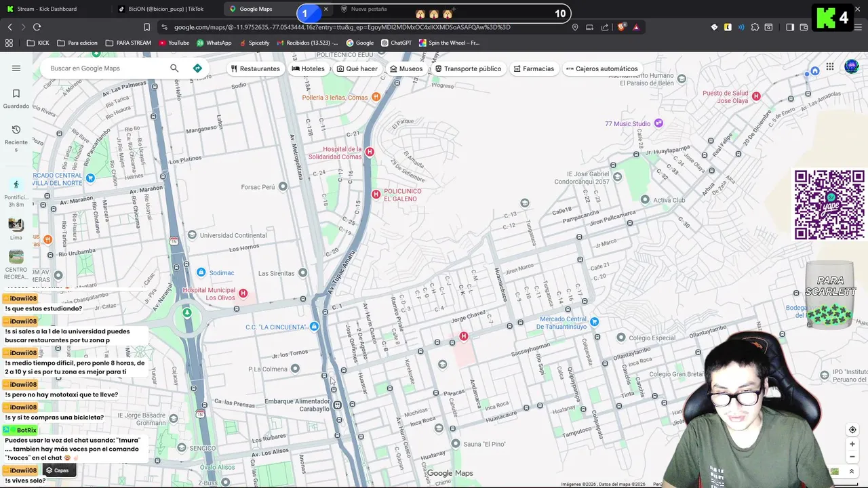Open the Recientes history panel
This screenshot has height=488, width=868.
[16, 138]
